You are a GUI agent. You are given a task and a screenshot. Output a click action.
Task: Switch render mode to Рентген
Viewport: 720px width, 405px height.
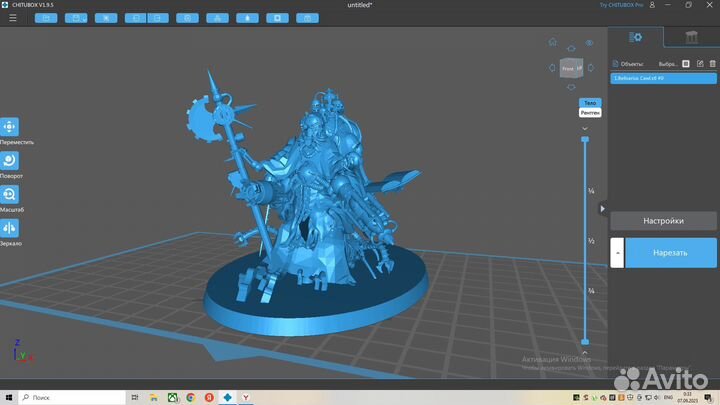click(x=590, y=112)
